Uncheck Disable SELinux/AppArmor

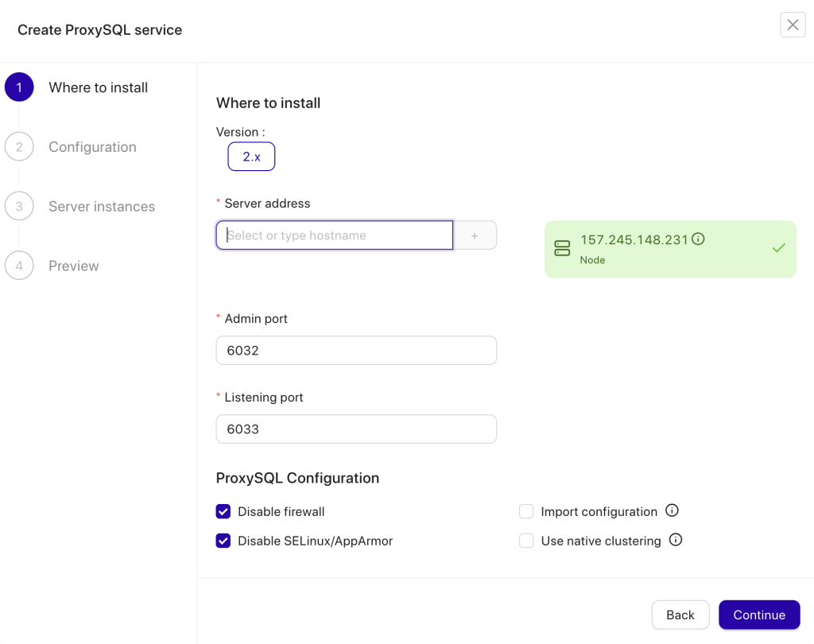tap(223, 541)
